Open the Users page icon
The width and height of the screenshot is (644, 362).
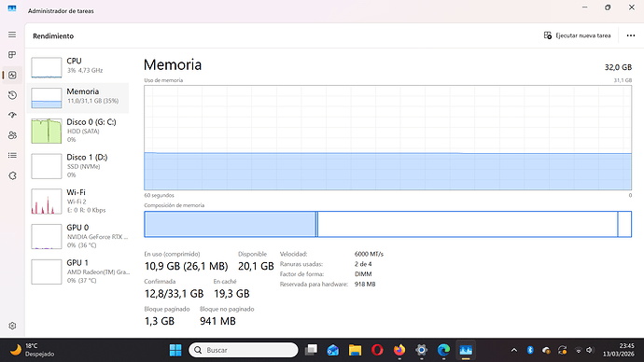12,135
